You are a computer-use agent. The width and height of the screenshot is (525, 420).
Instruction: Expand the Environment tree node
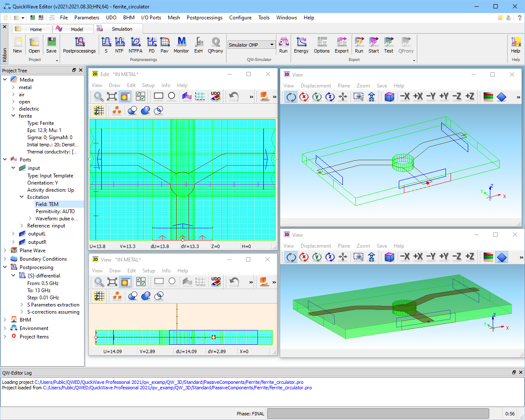[5, 328]
